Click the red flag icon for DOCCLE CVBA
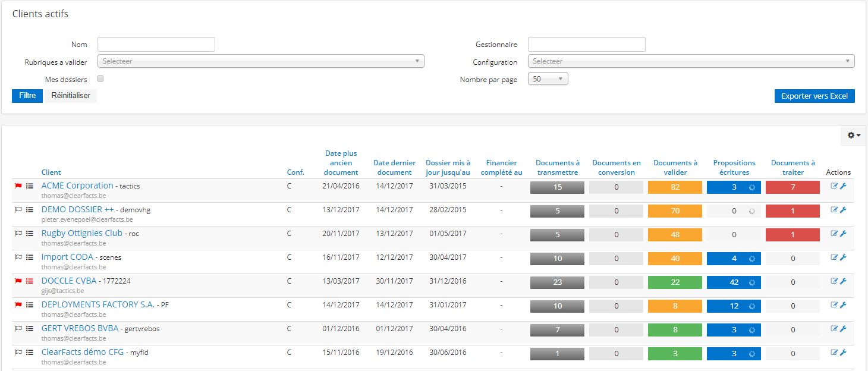Viewport: 868px width, 371px height. [18, 281]
